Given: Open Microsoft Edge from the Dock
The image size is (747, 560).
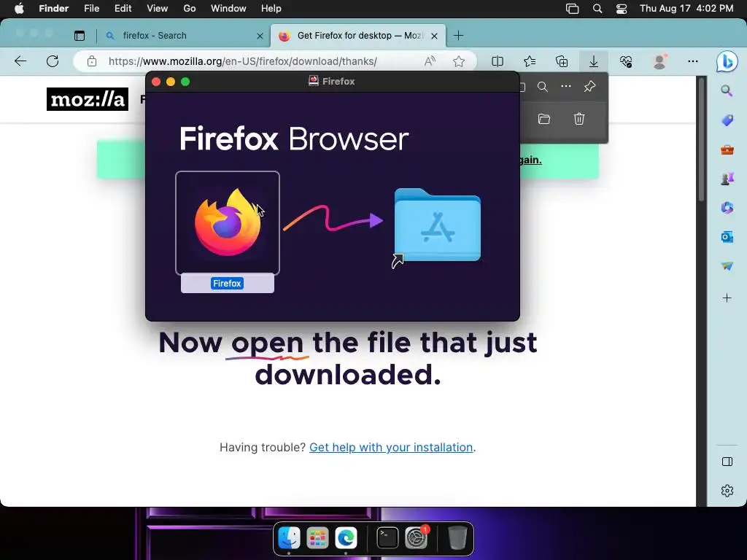Looking at the screenshot, I should pyautogui.click(x=346, y=538).
